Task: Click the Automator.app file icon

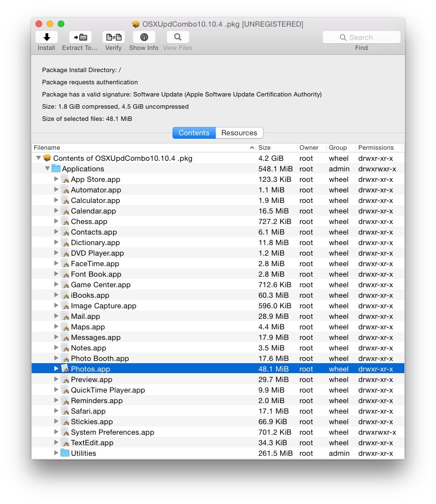Action: click(x=65, y=190)
